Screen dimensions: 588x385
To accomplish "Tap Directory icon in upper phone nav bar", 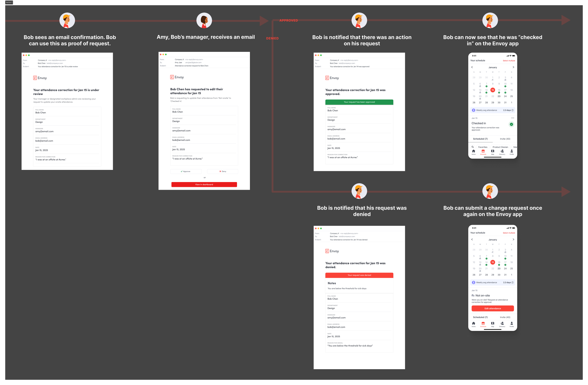I will (502, 152).
